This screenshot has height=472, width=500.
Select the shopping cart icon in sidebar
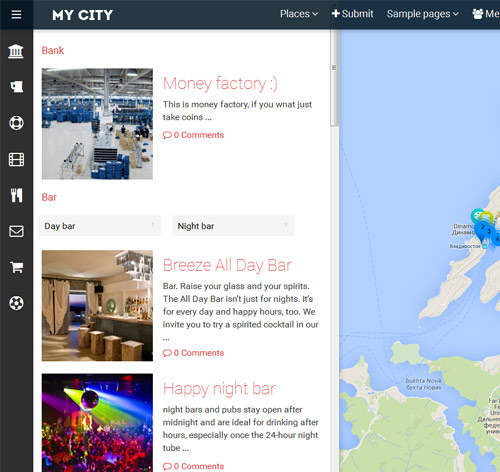pos(16,267)
